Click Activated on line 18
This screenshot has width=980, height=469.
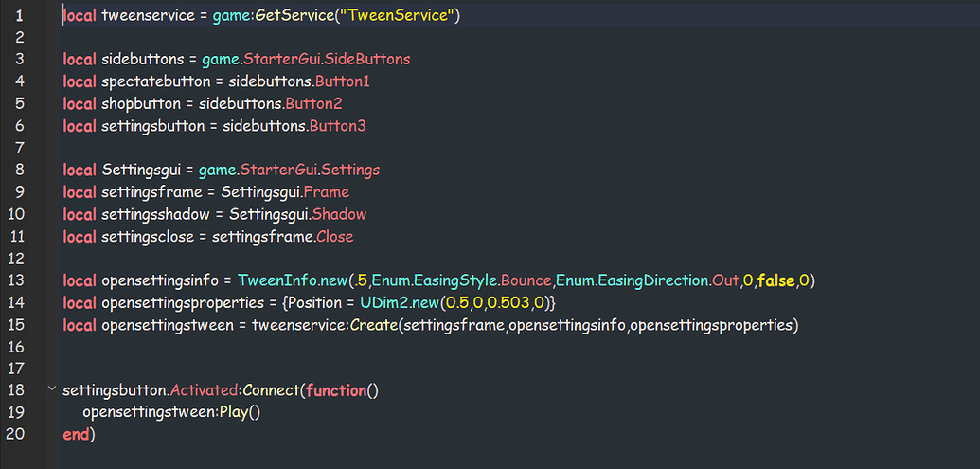pyautogui.click(x=205, y=390)
